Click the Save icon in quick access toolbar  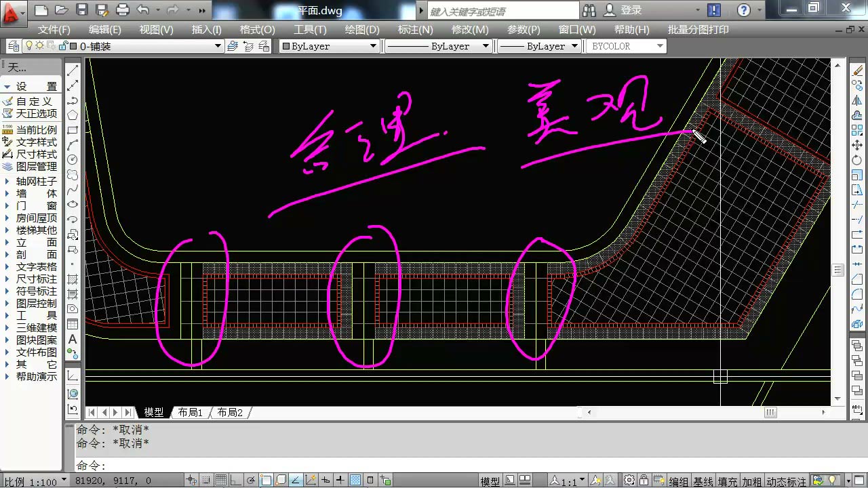click(x=82, y=10)
